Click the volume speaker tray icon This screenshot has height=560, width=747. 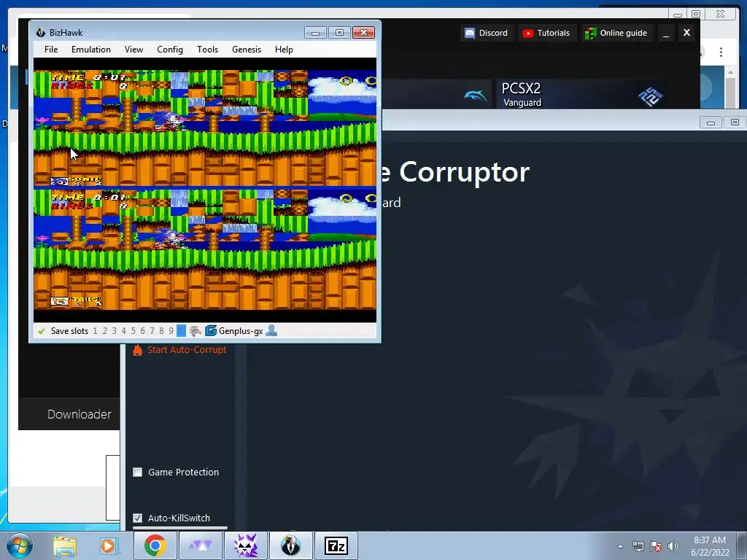point(673,546)
